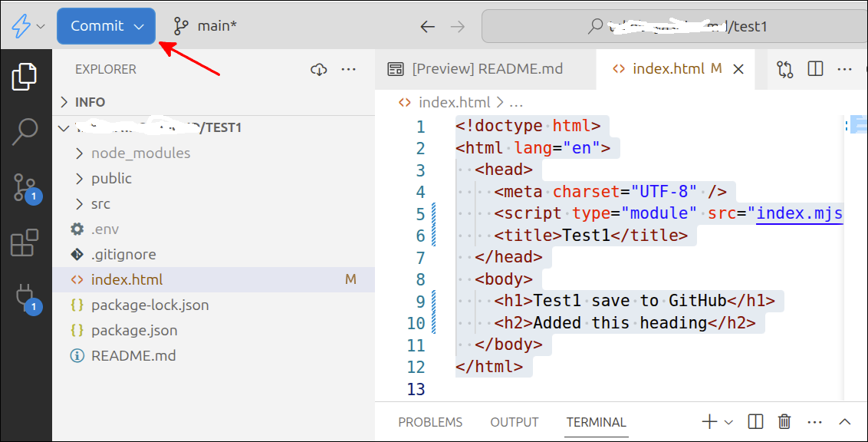Click the trash icon to kill terminal
This screenshot has width=868, height=442.
[784, 421]
